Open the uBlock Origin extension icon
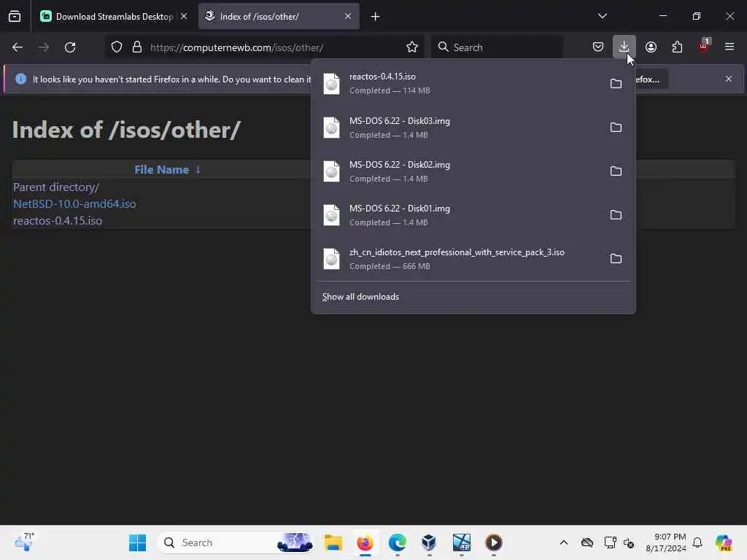 tap(704, 46)
